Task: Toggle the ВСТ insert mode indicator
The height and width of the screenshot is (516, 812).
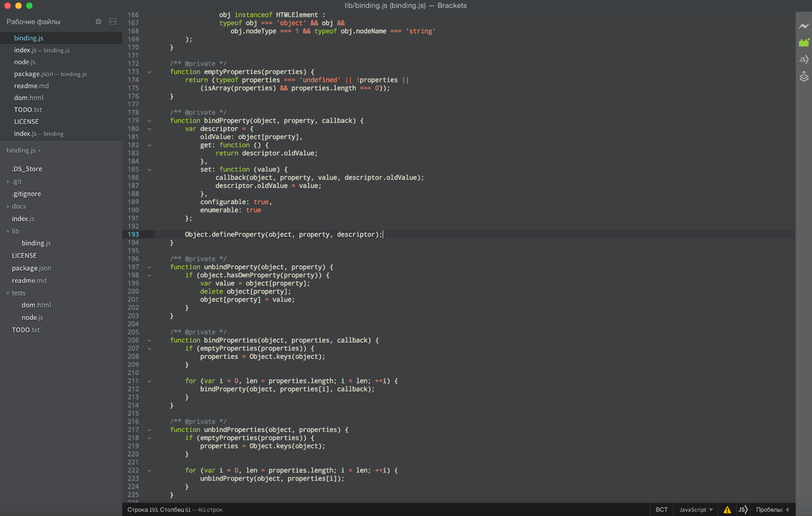Action: 661,510
